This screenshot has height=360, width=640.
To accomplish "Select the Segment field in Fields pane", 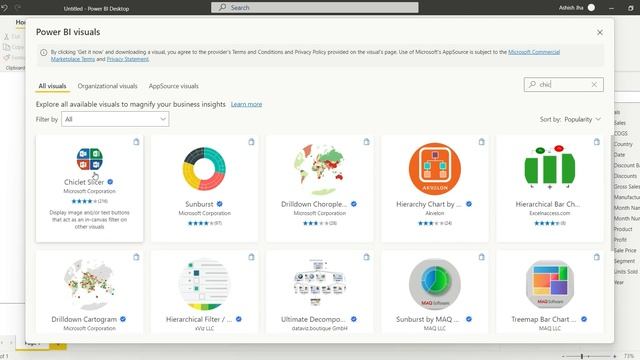I will (x=624, y=261).
